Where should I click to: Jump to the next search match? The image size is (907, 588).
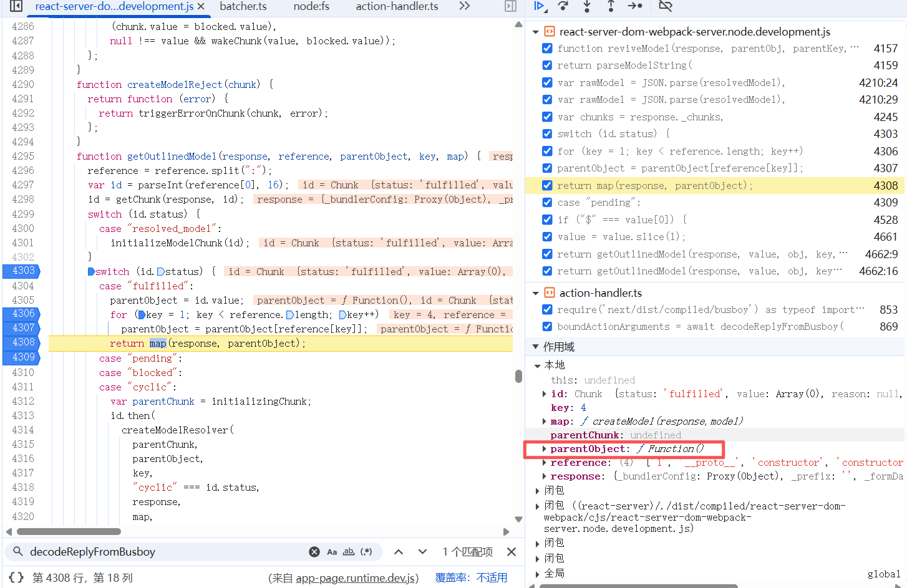[x=422, y=552]
